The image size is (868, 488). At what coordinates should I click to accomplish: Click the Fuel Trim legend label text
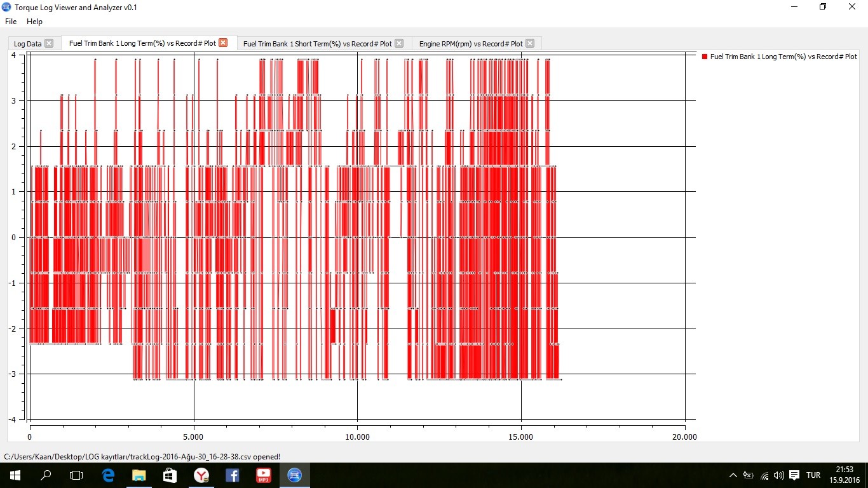click(x=783, y=57)
